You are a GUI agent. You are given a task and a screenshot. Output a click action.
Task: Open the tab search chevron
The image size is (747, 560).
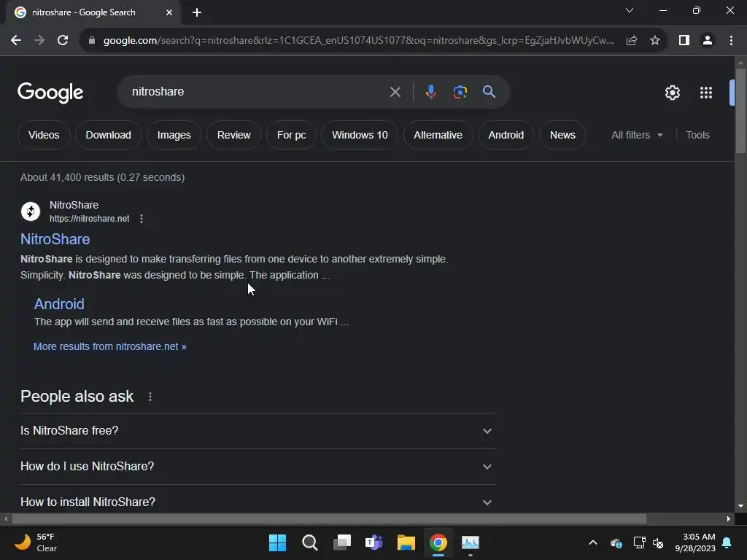(630, 10)
